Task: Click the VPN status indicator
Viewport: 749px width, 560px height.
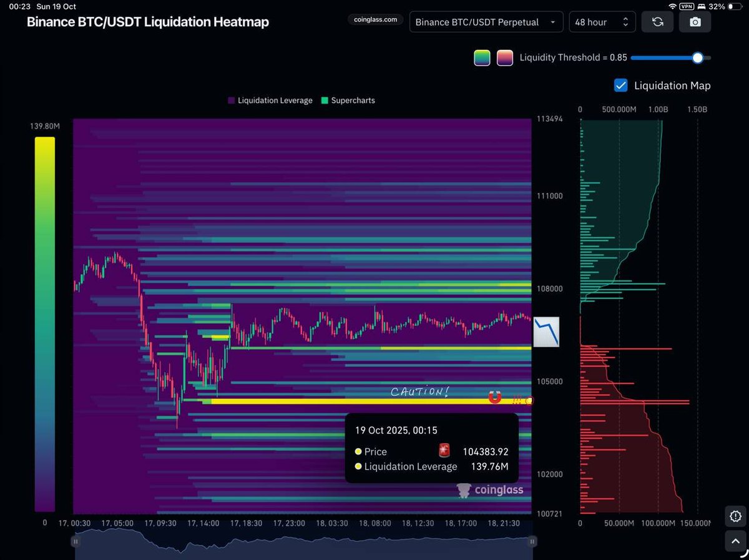Action: point(687,6)
